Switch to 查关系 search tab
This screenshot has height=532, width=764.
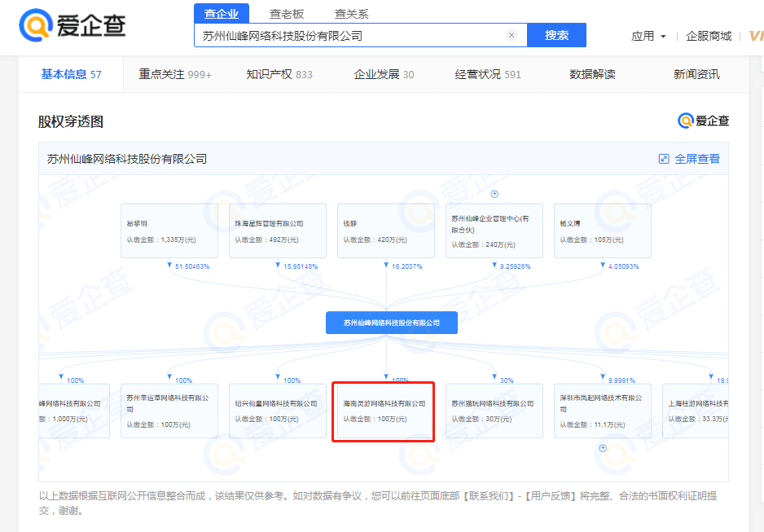351,14
